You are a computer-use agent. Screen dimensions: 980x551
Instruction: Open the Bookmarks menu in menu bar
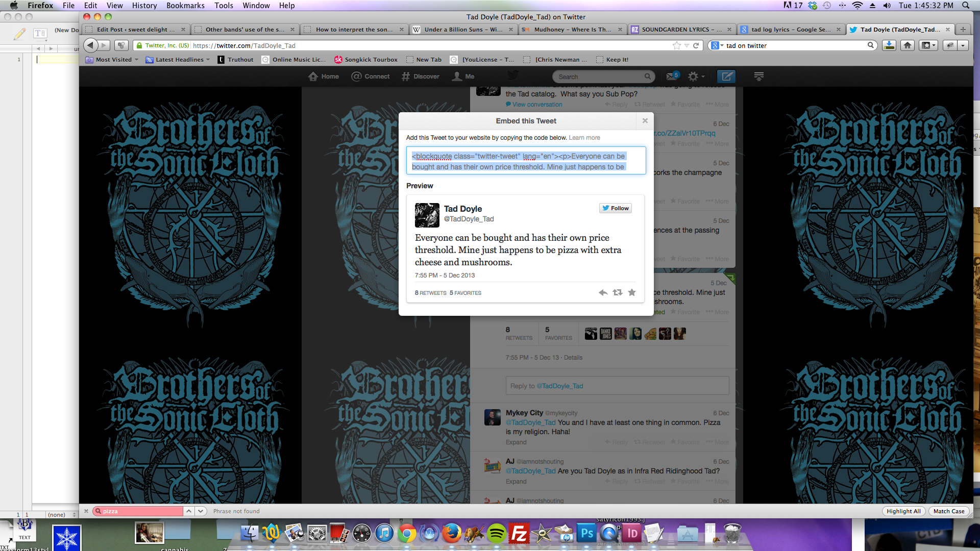click(185, 5)
